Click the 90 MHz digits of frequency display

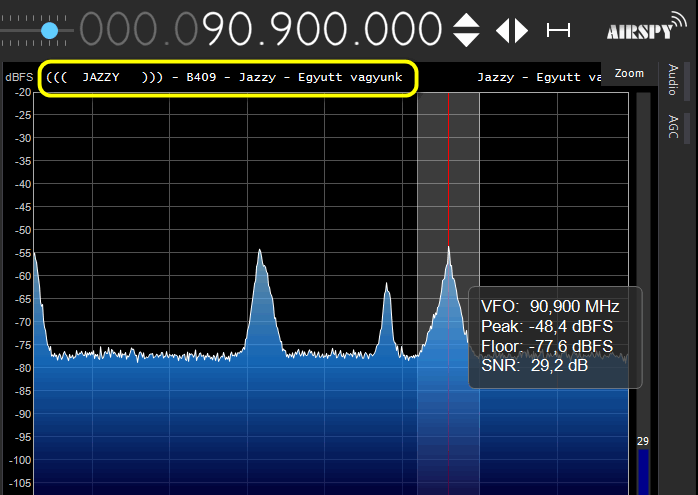[227, 29]
